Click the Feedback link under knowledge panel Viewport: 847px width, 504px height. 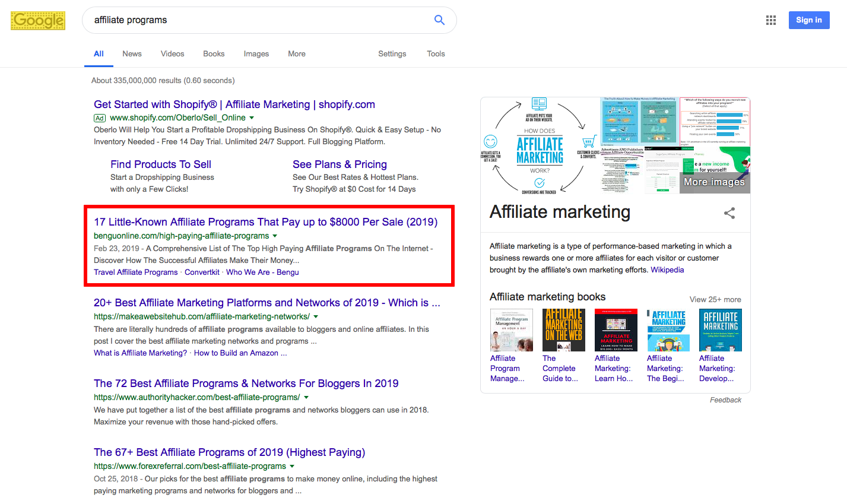click(725, 400)
